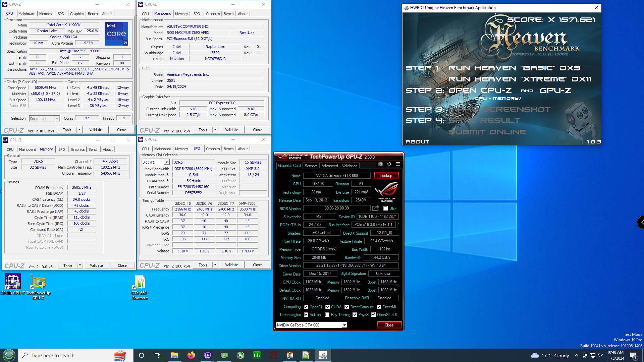Screen dimensions: 644x362
Task: Expand Tools dropdown arrow in Mainboard window
Action: [215, 130]
